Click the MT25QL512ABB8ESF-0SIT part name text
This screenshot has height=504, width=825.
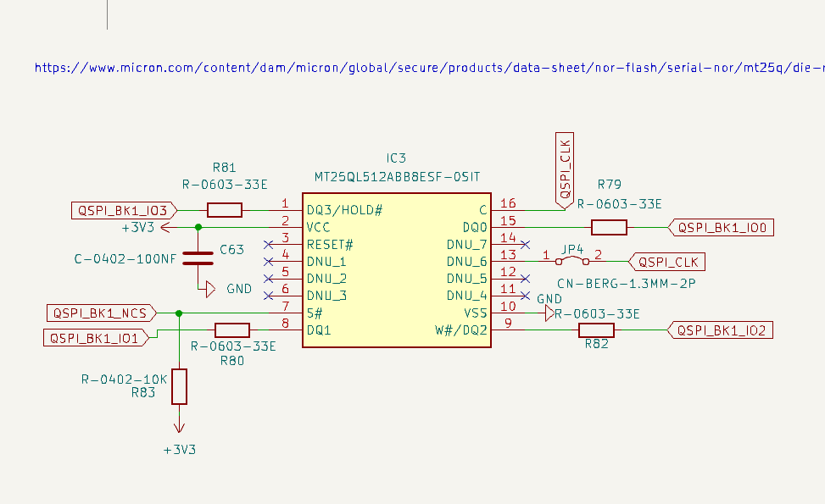point(396,176)
